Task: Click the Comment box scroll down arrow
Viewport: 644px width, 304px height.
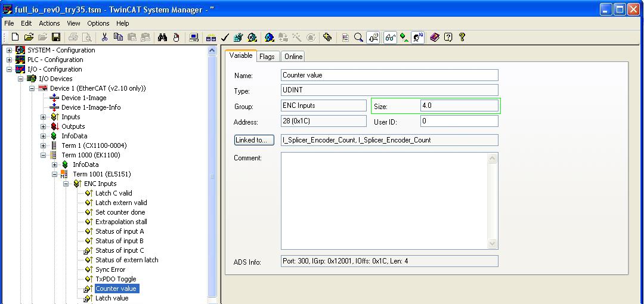Action: pyautogui.click(x=493, y=244)
